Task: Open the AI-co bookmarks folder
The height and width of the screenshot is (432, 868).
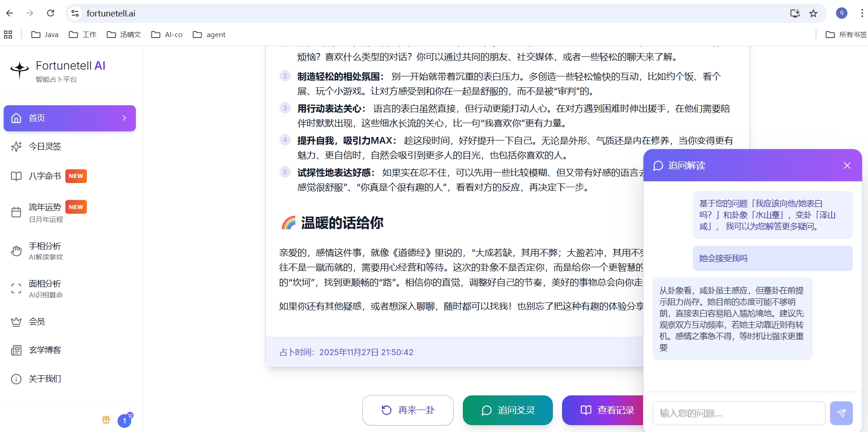Action: pos(167,34)
